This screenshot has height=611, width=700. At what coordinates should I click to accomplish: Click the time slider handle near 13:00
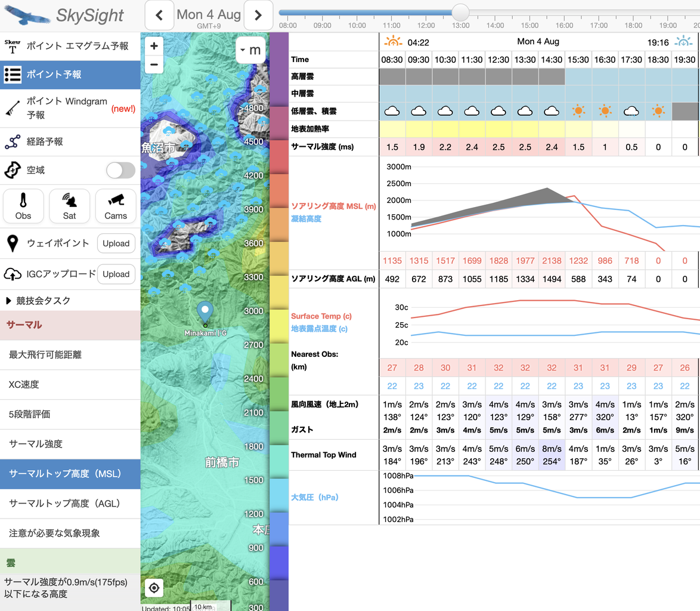click(460, 12)
